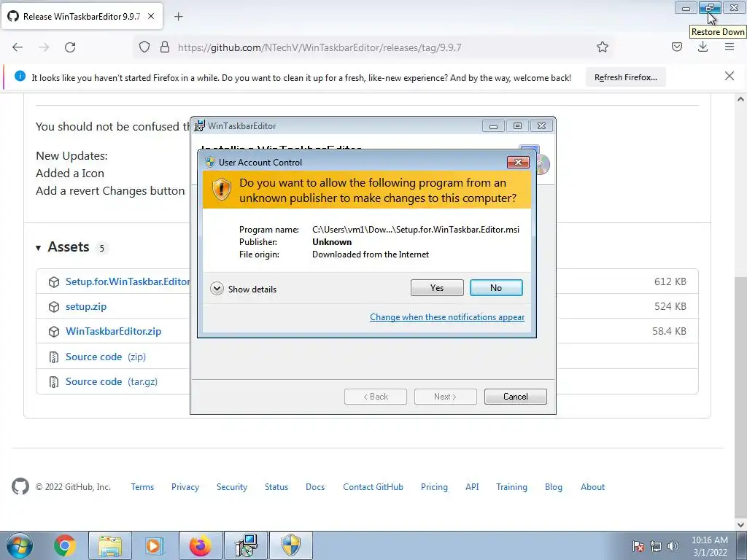Image resolution: width=747 pixels, height=560 pixels.
Task: Bookmark this page with the star icon
Action: (602, 47)
